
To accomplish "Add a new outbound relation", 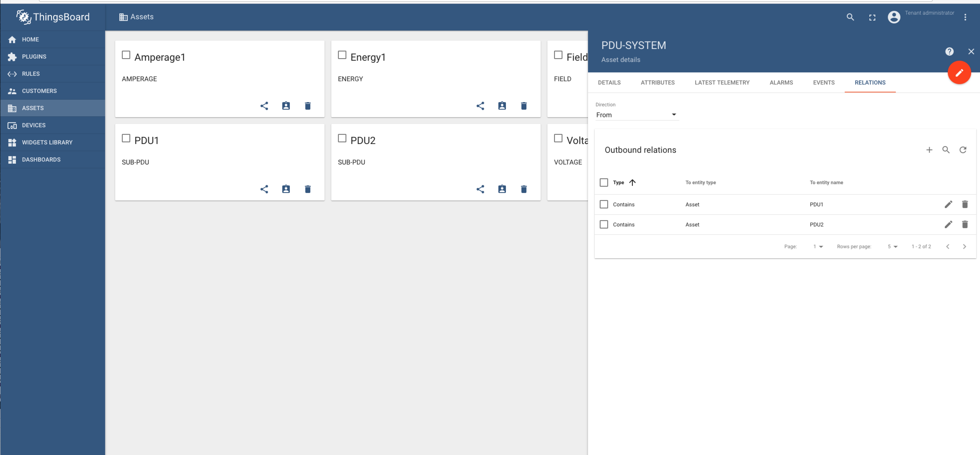I will [929, 150].
